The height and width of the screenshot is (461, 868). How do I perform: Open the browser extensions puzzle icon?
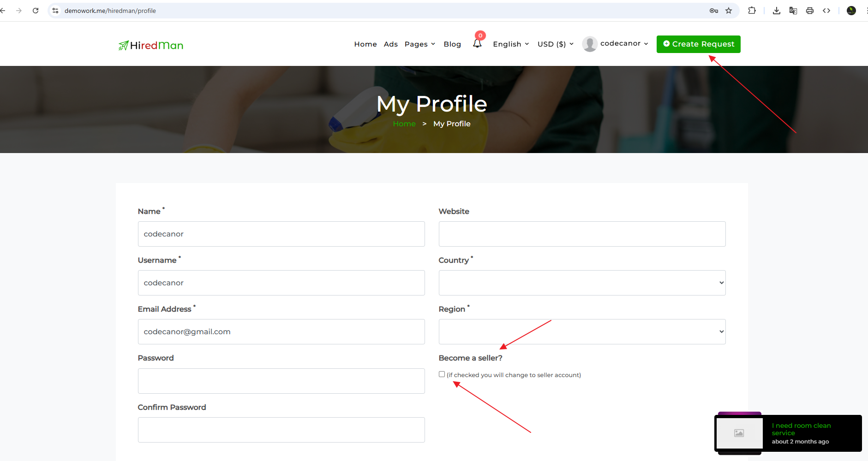coord(752,11)
